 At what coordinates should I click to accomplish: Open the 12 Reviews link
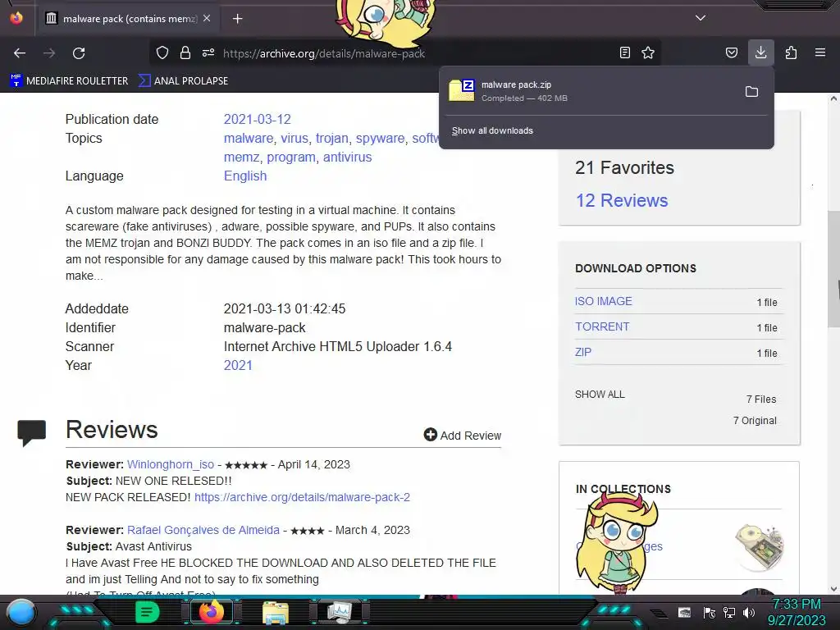(x=622, y=200)
